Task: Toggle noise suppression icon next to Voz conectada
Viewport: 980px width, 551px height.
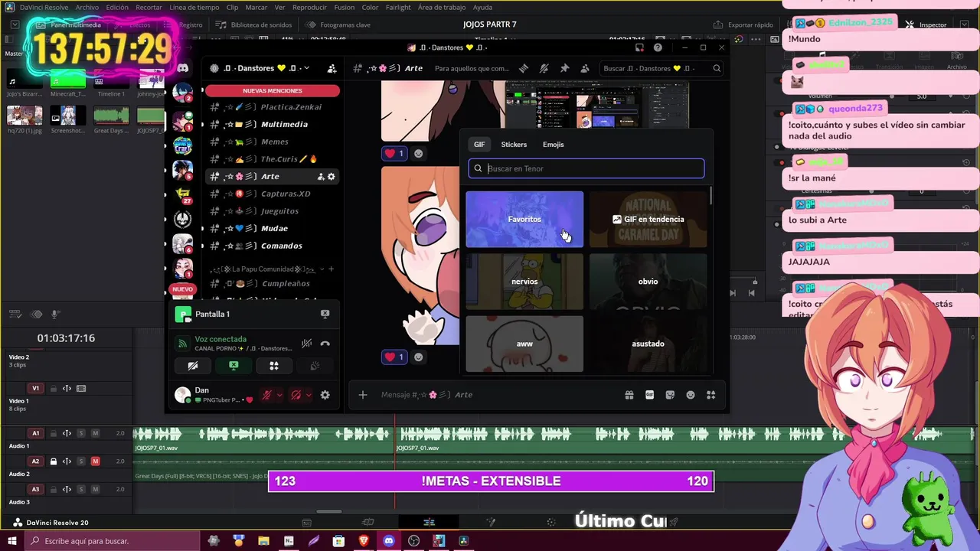Action: pos(306,344)
